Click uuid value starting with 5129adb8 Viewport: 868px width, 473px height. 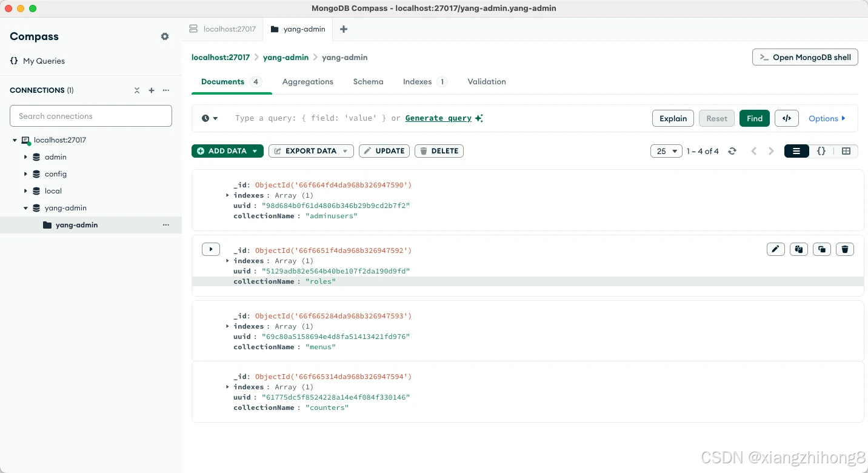tap(336, 271)
